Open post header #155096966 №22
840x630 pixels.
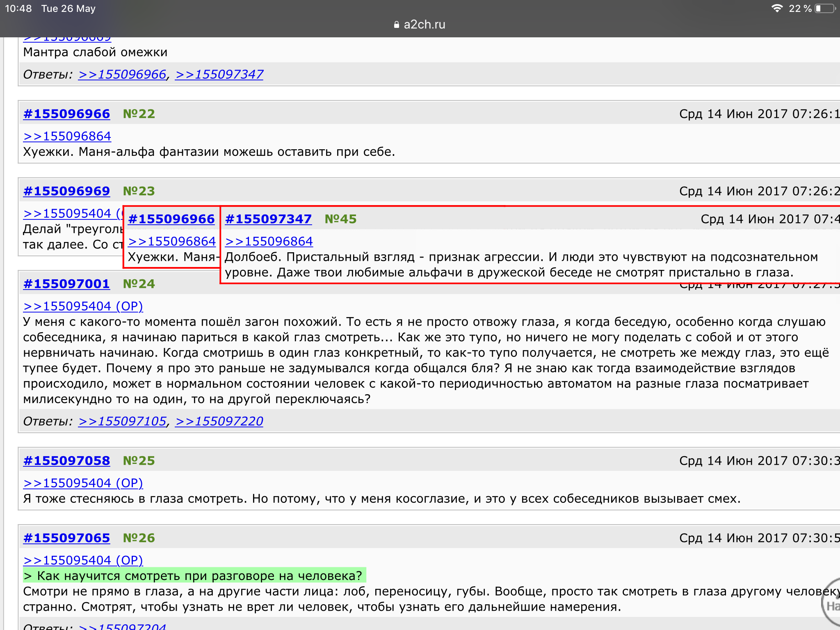click(x=66, y=114)
